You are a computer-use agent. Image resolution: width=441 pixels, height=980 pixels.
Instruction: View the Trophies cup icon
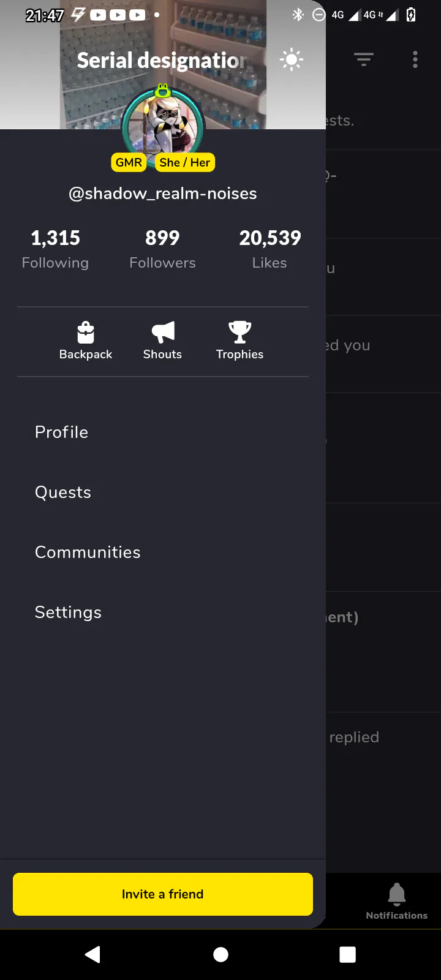pyautogui.click(x=239, y=333)
